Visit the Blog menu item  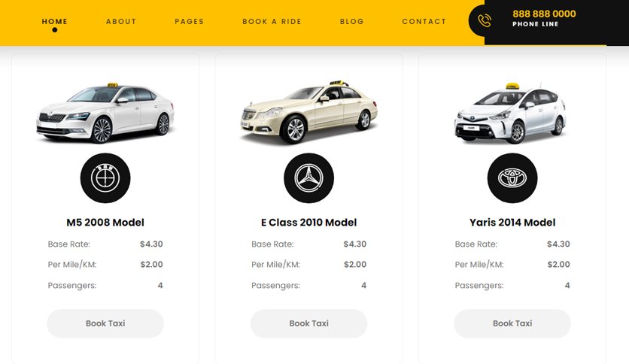(x=352, y=22)
